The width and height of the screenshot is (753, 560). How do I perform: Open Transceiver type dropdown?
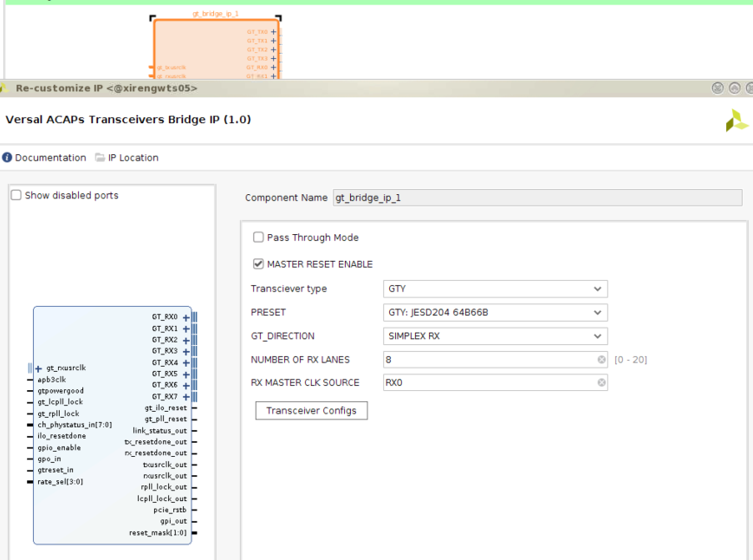click(x=495, y=289)
